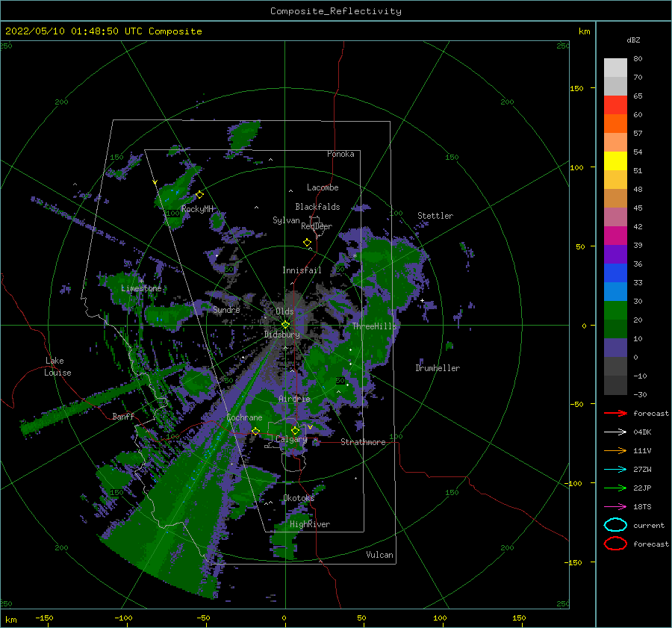Click the Lake Louise label
Image resolution: width=672 pixels, height=628 pixels.
coord(57,367)
